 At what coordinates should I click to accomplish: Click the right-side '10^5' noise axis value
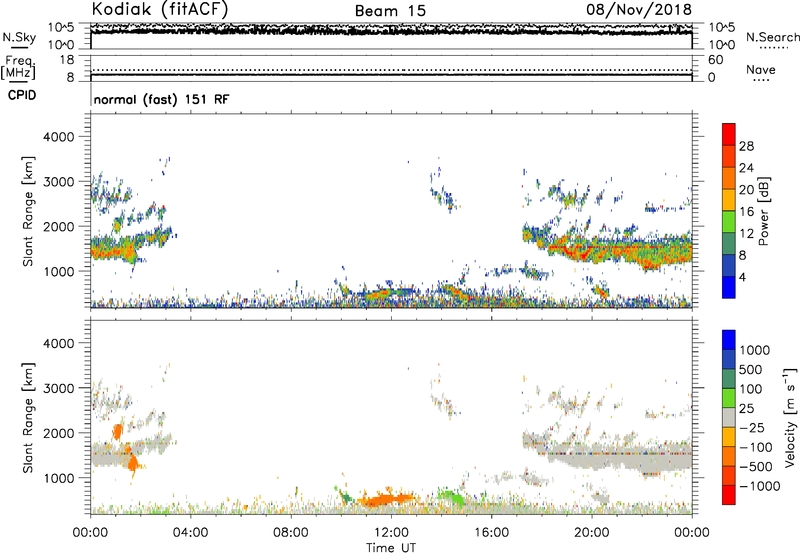(x=722, y=28)
